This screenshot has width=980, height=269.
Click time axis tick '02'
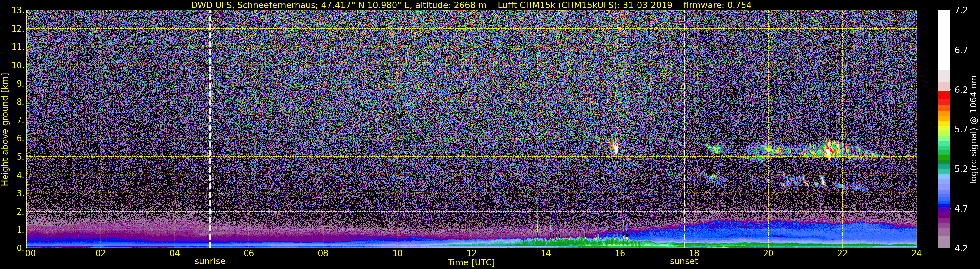(x=101, y=253)
